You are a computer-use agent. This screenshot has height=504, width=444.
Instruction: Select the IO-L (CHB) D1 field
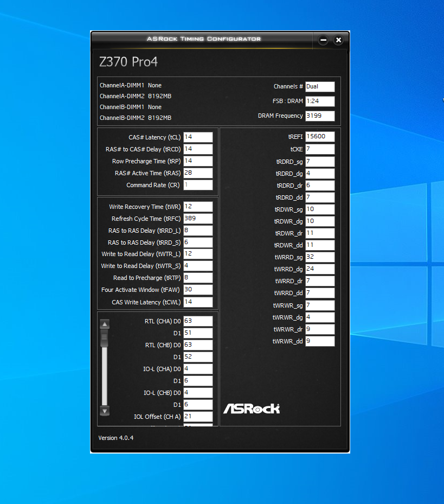coord(198,404)
